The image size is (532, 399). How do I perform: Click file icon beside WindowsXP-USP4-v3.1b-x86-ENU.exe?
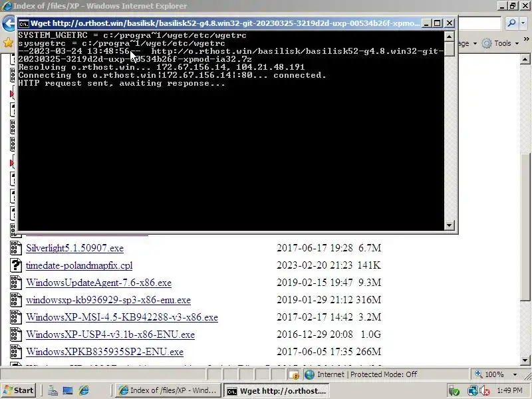click(x=15, y=334)
